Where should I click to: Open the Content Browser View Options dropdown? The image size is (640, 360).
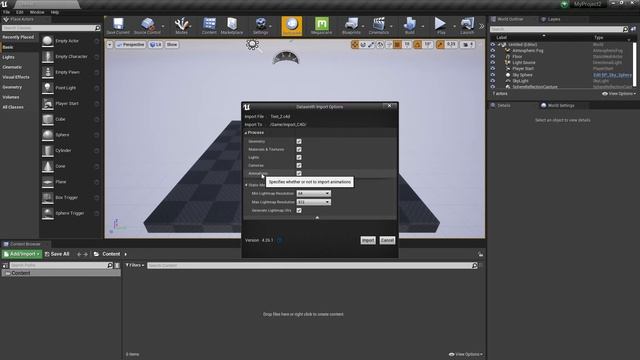tap(466, 354)
